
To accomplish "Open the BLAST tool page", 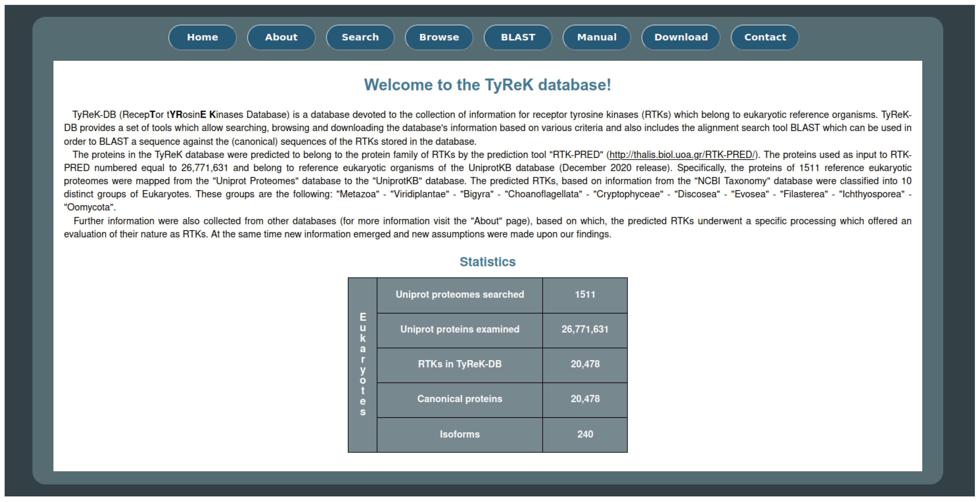I will (x=517, y=37).
